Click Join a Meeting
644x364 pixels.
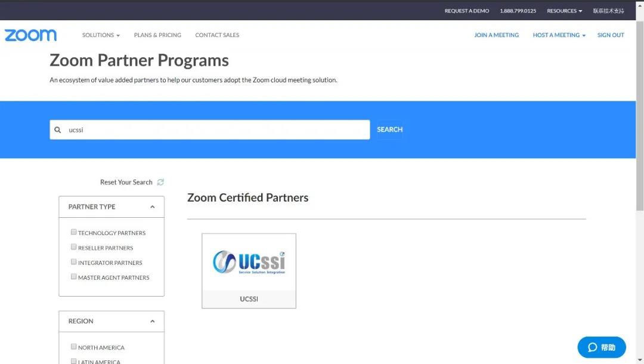pyautogui.click(x=497, y=35)
